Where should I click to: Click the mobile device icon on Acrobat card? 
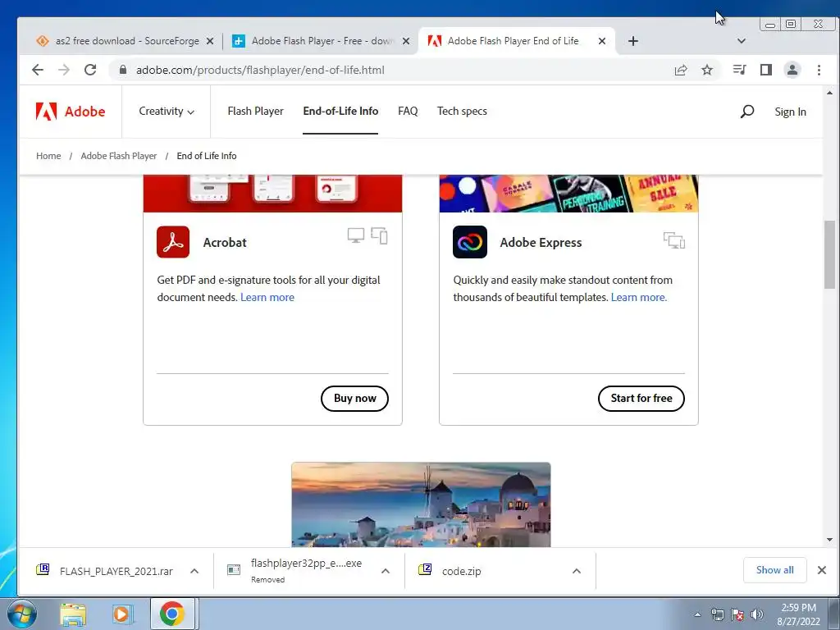click(x=379, y=235)
